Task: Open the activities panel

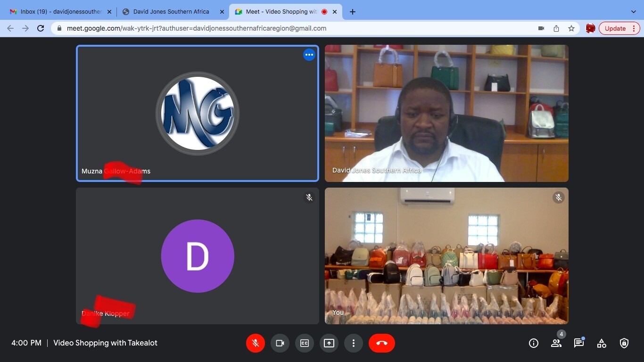Action: pyautogui.click(x=602, y=343)
